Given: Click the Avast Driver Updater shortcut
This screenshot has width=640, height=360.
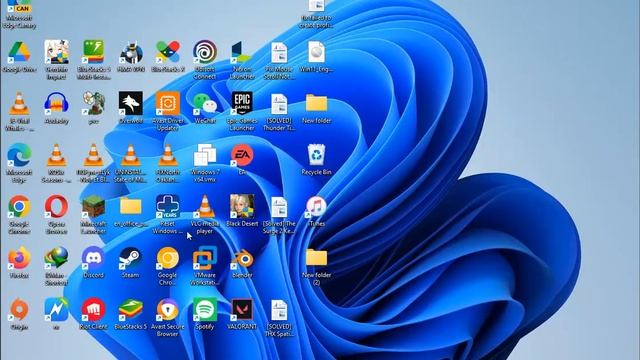Looking at the screenshot, I should pos(168,103).
